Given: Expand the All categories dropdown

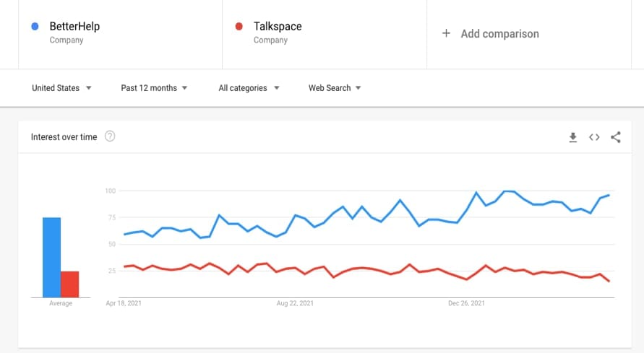Looking at the screenshot, I should [249, 88].
